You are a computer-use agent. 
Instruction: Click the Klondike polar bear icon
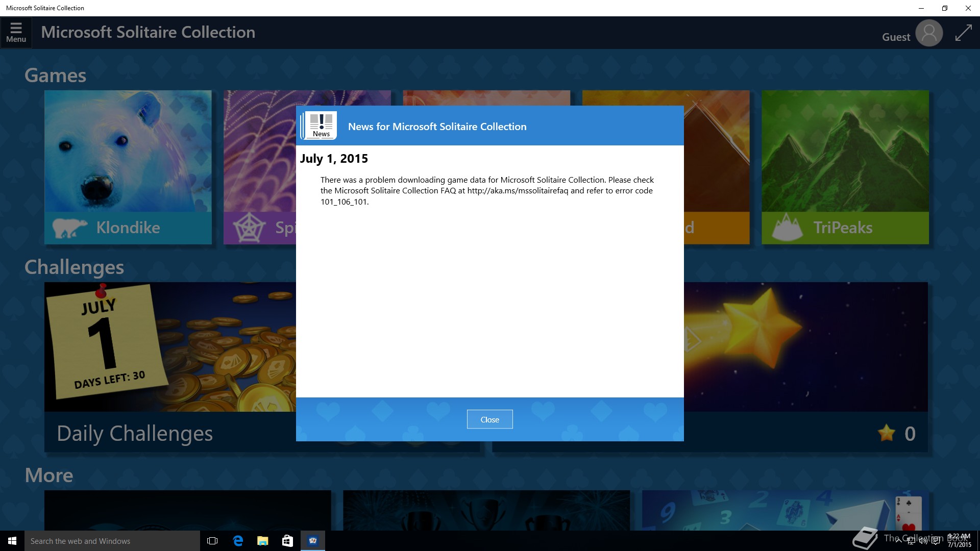69,228
